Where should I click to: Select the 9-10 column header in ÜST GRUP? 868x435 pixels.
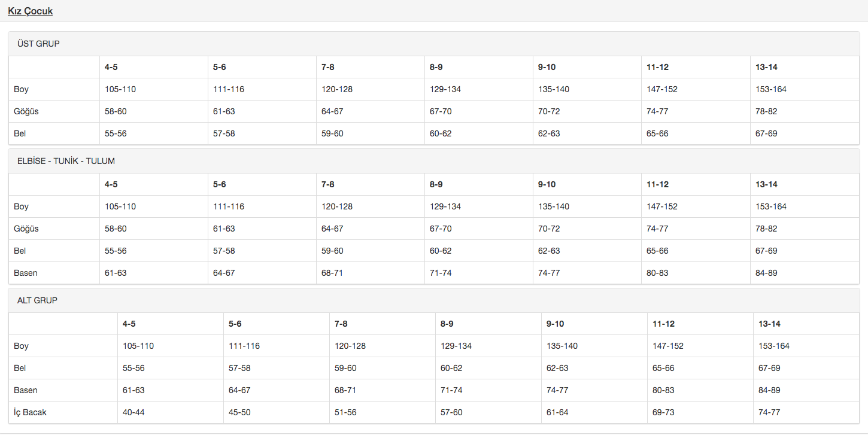(547, 67)
